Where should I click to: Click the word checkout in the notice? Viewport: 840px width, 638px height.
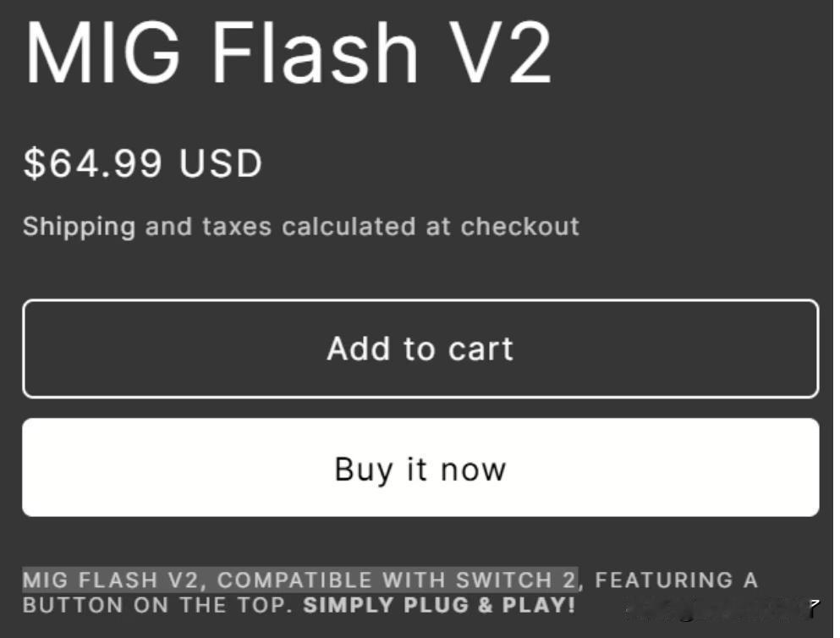coord(519,226)
